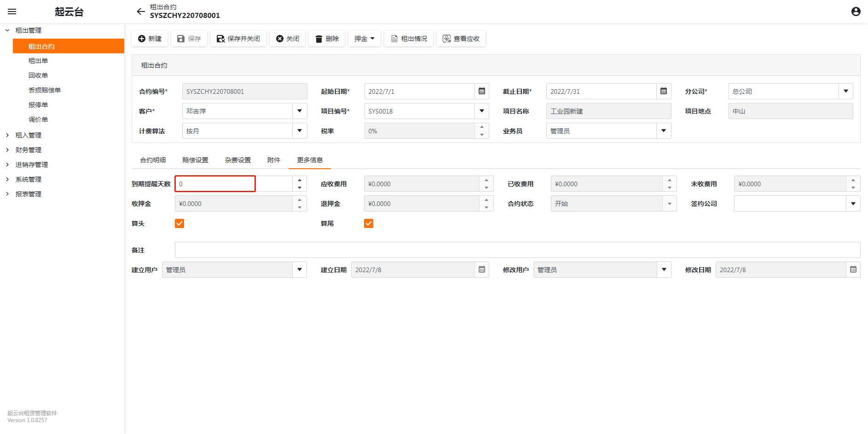This screenshot has width=868, height=434.
Task: Toggle the 算尾 checkbox
Action: pyautogui.click(x=369, y=223)
